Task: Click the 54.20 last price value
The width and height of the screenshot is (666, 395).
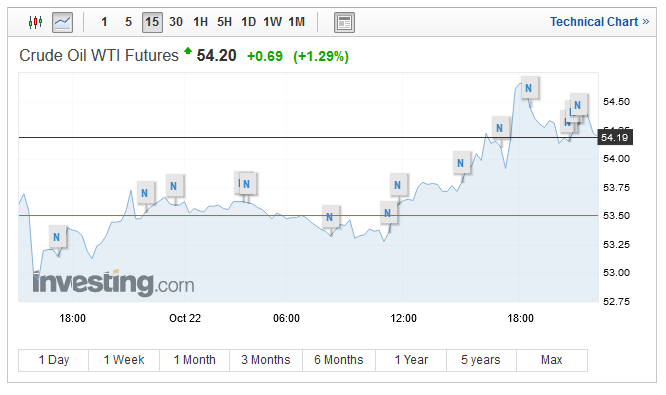Action: point(216,56)
